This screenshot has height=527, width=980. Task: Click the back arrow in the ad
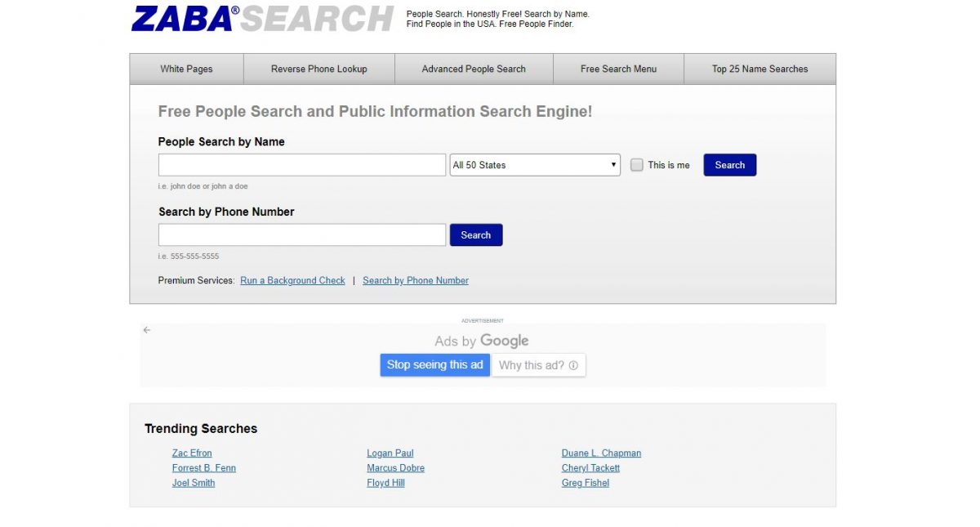(147, 330)
